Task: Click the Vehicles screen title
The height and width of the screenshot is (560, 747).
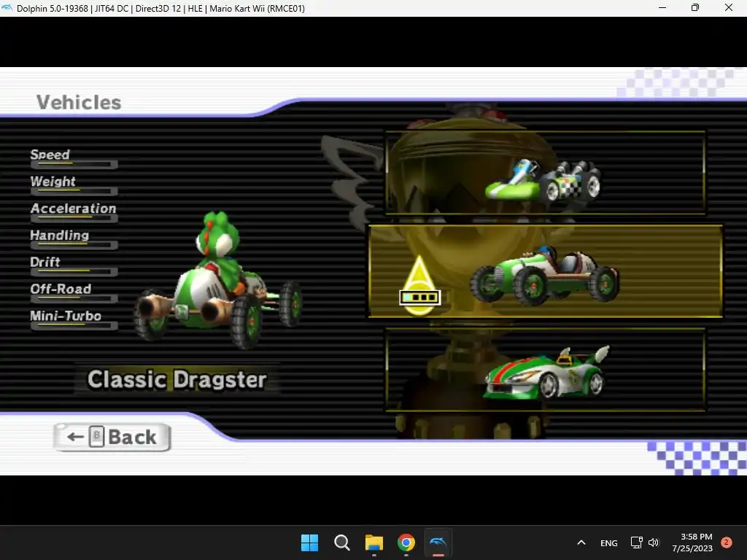Action: 79,102
